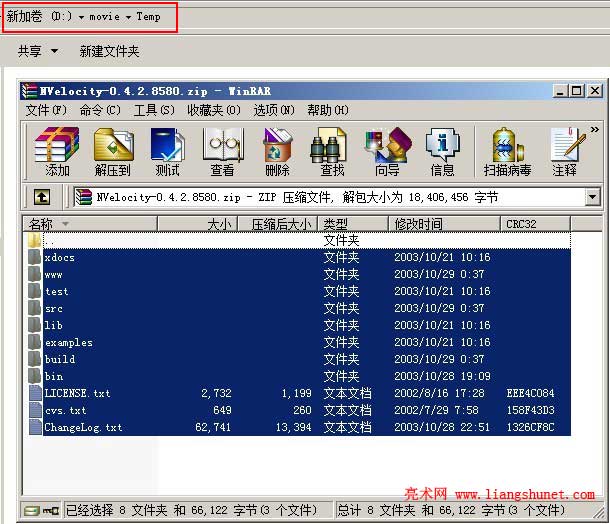This screenshot has height=524, width=610.
Task: Open the 文件(F) menu
Action: click(x=46, y=110)
